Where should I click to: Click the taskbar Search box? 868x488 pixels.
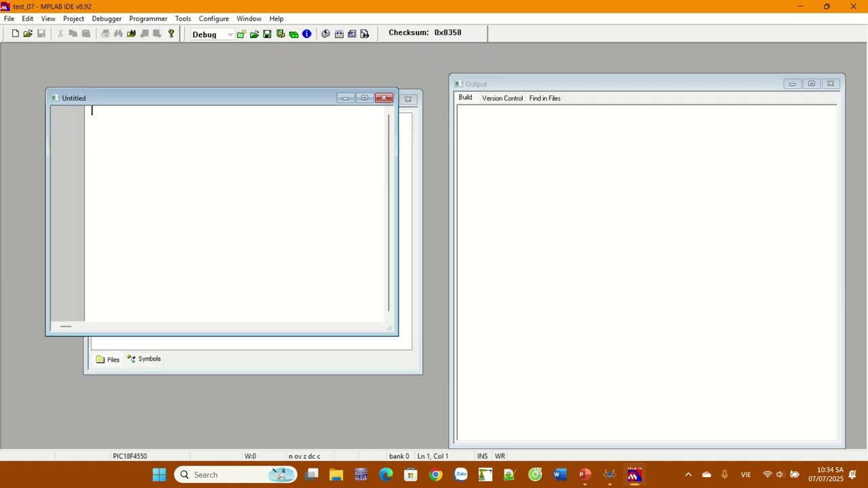(x=235, y=474)
